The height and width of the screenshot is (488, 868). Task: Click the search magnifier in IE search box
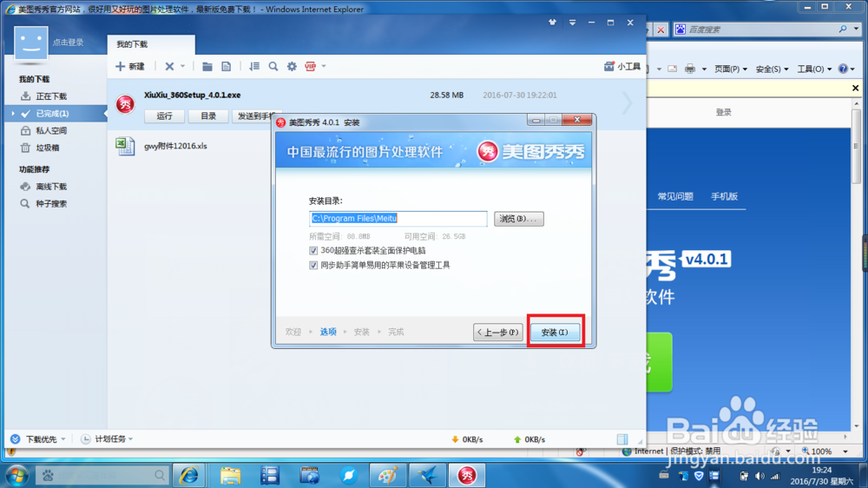(843, 30)
